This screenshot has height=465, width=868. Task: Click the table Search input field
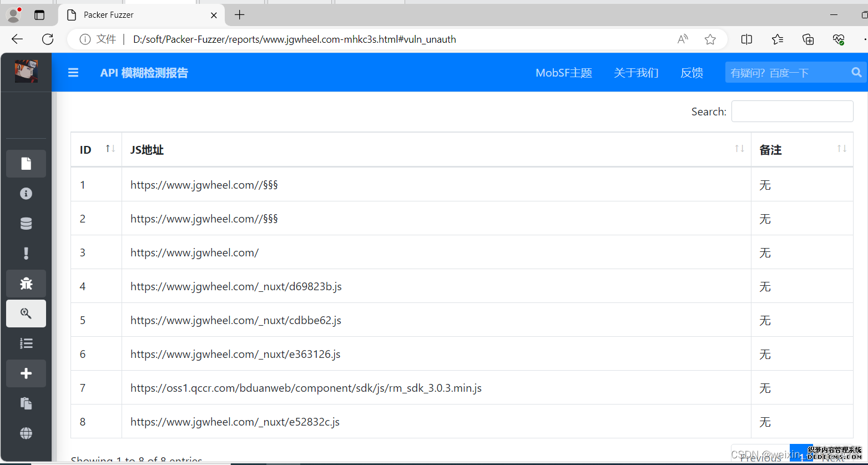(x=792, y=112)
